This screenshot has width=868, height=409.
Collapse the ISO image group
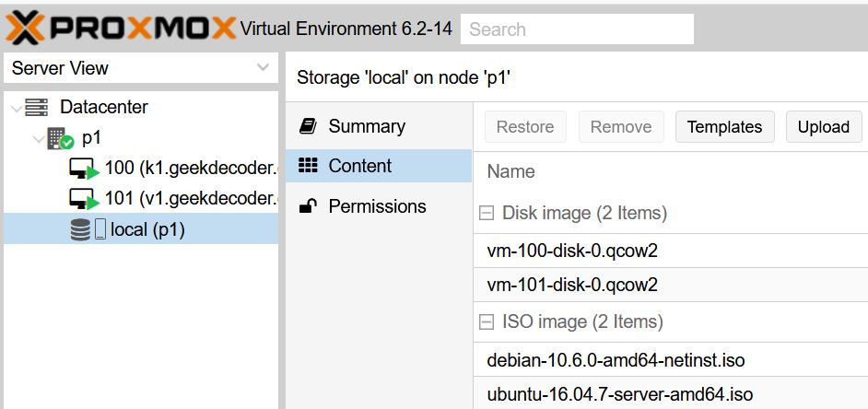(487, 322)
